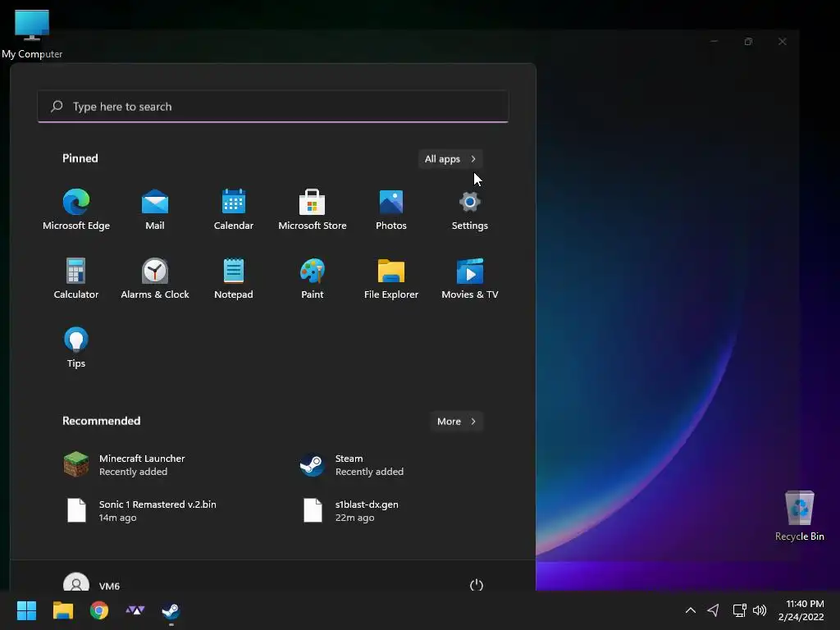Switch to Steam on the taskbar

171,610
